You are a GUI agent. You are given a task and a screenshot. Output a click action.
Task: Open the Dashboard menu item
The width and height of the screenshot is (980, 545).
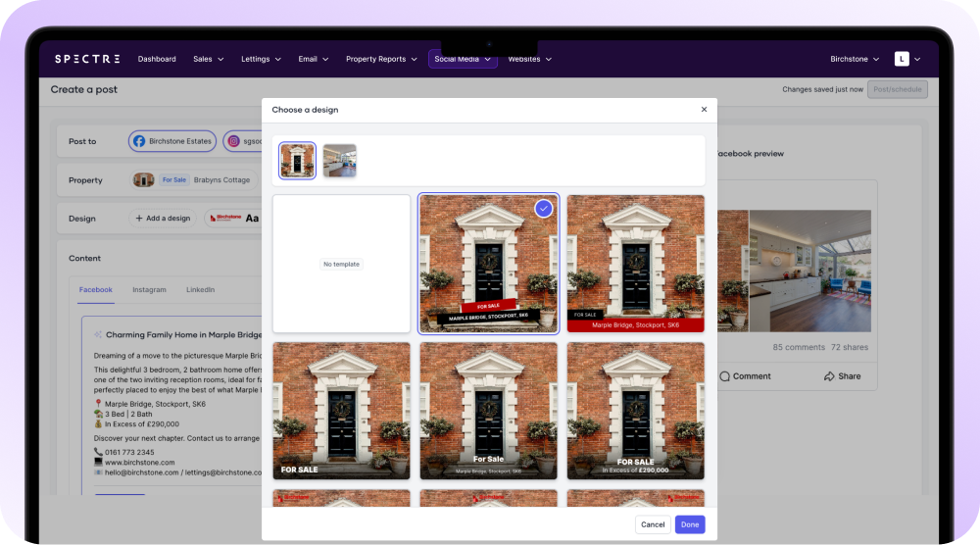coord(157,59)
